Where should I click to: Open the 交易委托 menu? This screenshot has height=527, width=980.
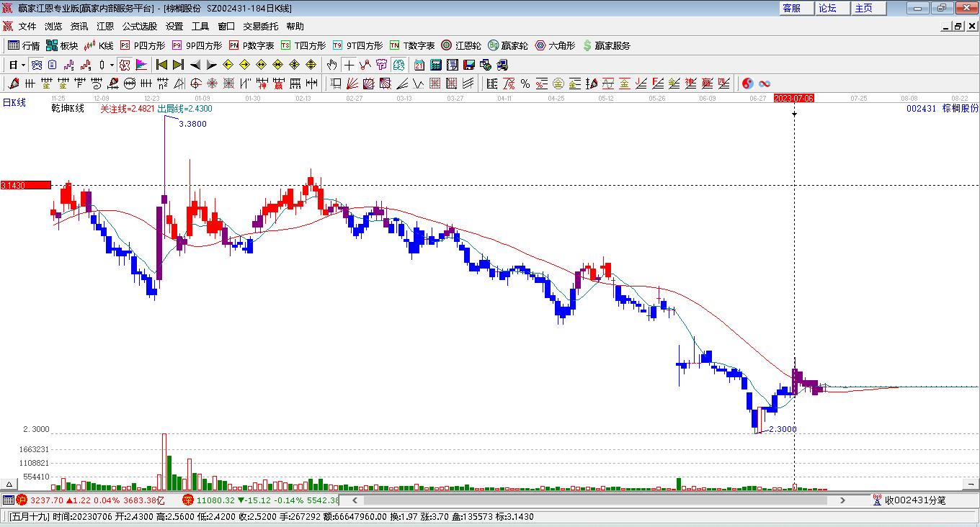[x=260, y=27]
